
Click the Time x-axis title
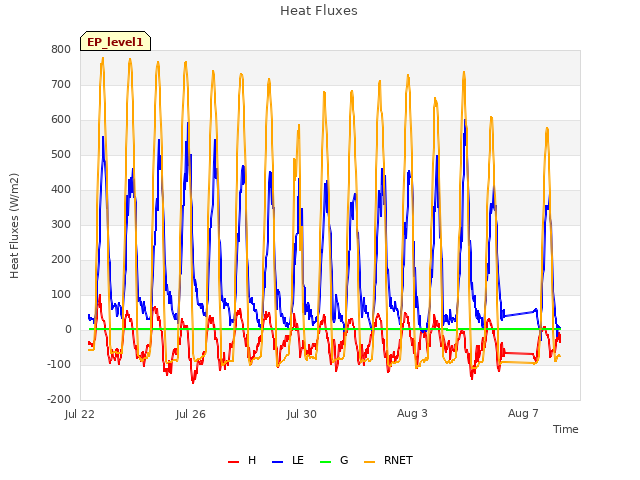point(565,429)
